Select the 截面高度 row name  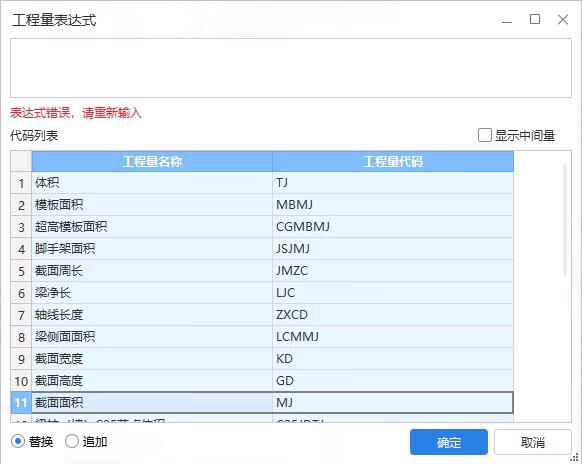click(x=152, y=380)
